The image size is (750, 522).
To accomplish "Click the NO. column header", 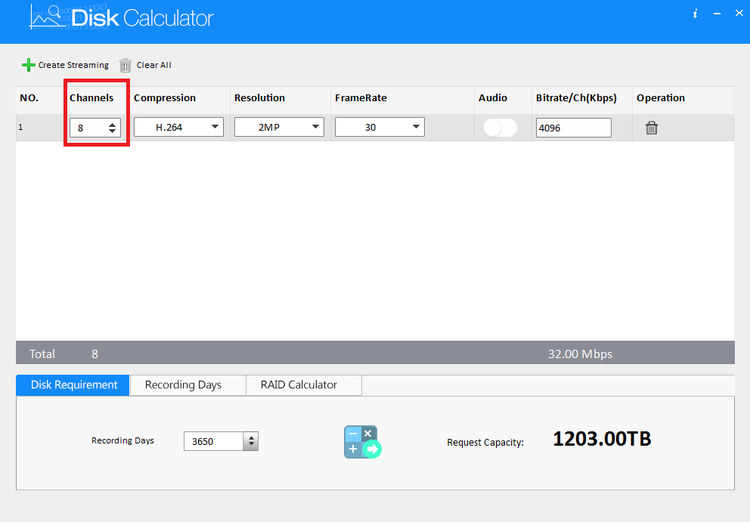I will 29,98.
